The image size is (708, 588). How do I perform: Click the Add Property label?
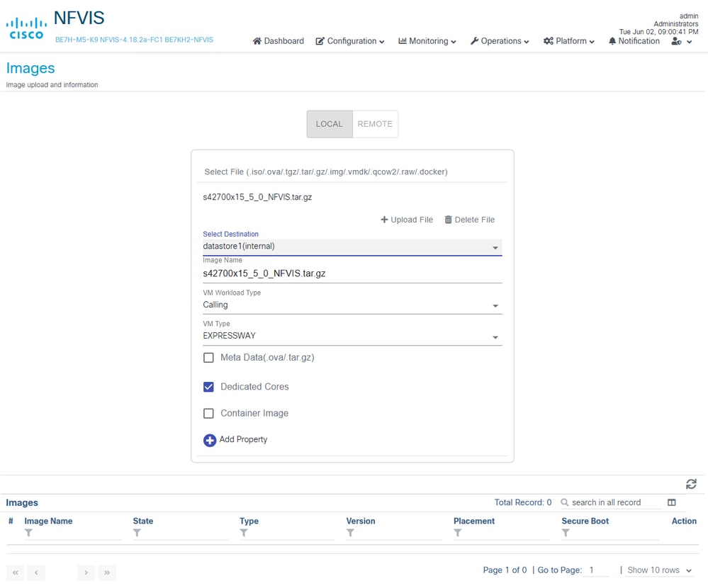click(x=243, y=439)
